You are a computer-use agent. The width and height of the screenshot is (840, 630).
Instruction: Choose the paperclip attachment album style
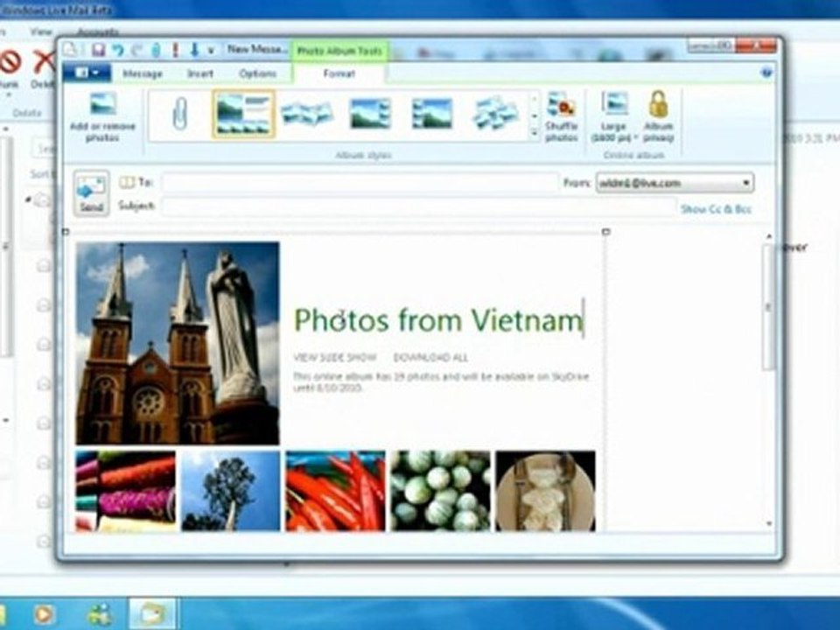coord(180,114)
